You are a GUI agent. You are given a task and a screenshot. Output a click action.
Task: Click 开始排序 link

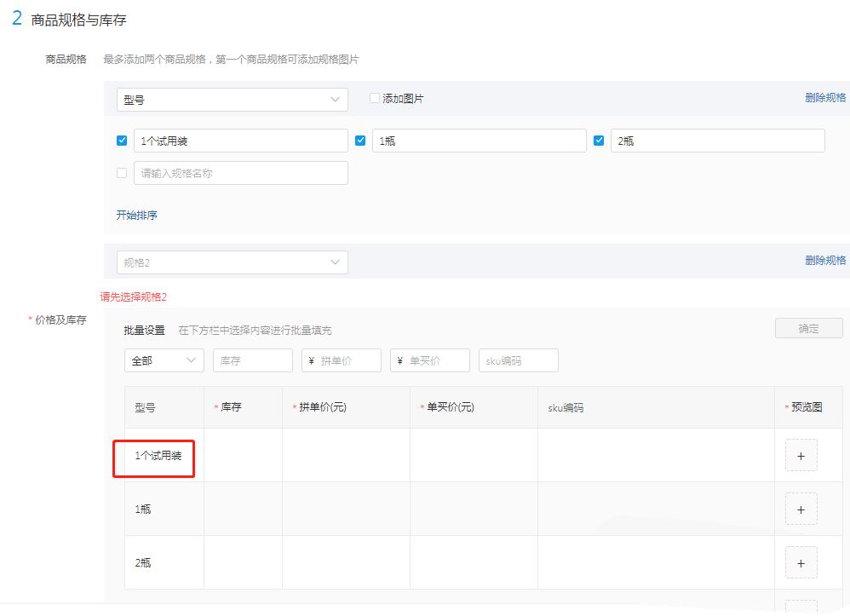(x=136, y=216)
